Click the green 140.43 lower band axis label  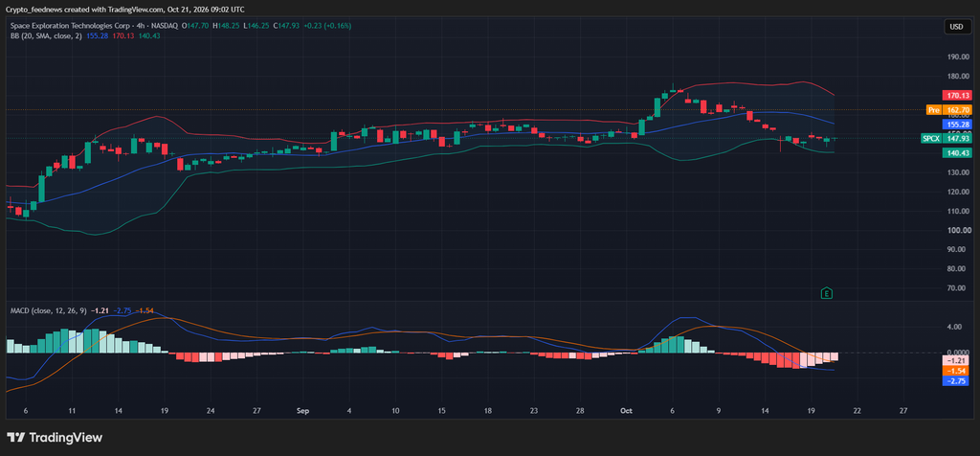pos(957,153)
